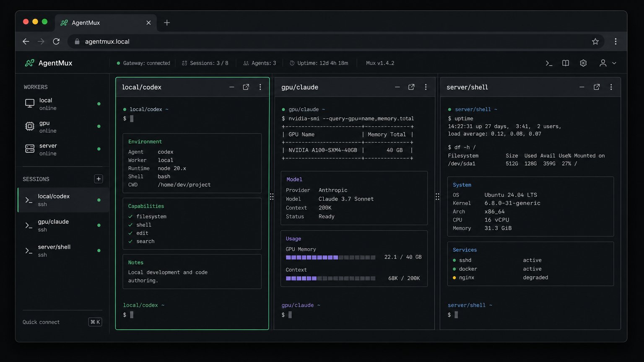The image size is (644, 362).
Task: Select the local worker monitor icon
Action: pos(30,103)
